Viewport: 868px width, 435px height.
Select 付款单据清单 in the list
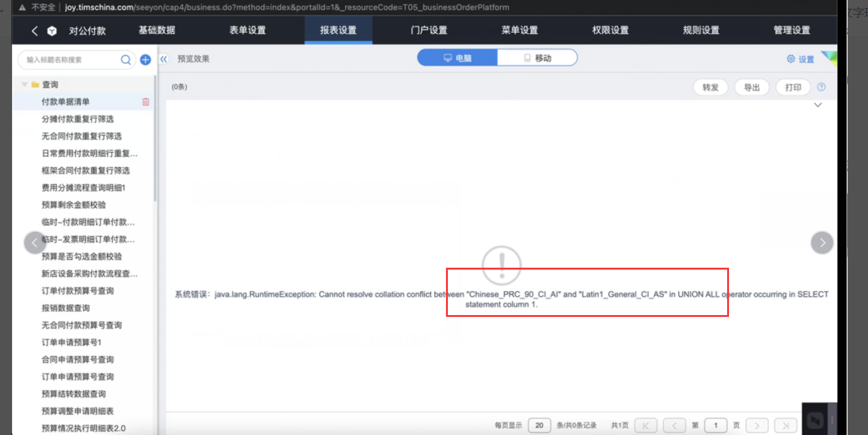click(x=66, y=102)
